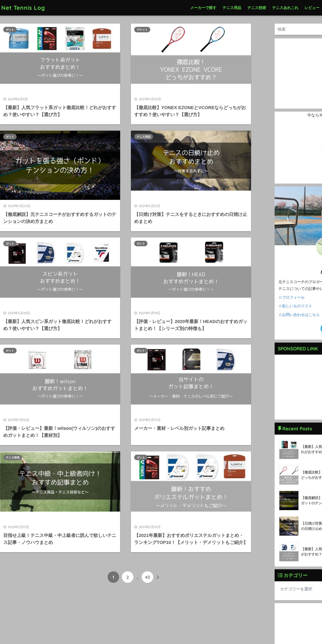The height and width of the screenshot is (644, 322).
Task: Click the 2020年最新 HEAD ガット article title
Action: pos(191,325)
